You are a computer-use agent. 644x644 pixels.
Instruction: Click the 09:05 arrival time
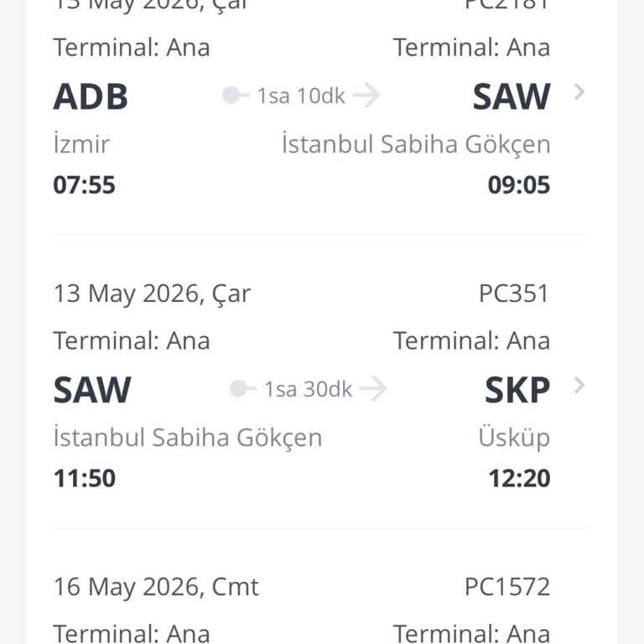click(519, 184)
